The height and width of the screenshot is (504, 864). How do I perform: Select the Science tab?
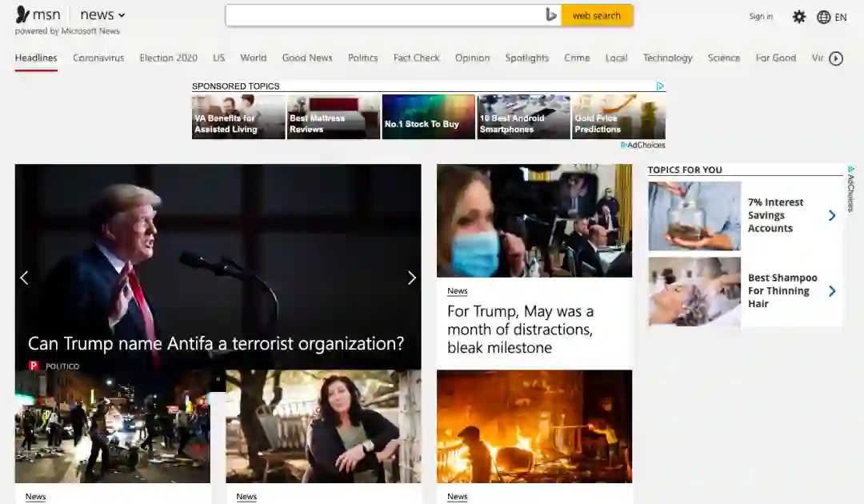click(723, 58)
